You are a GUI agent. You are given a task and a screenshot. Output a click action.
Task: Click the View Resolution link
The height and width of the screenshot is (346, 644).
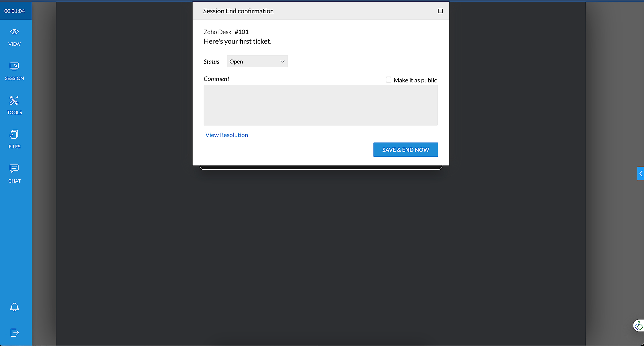click(227, 135)
